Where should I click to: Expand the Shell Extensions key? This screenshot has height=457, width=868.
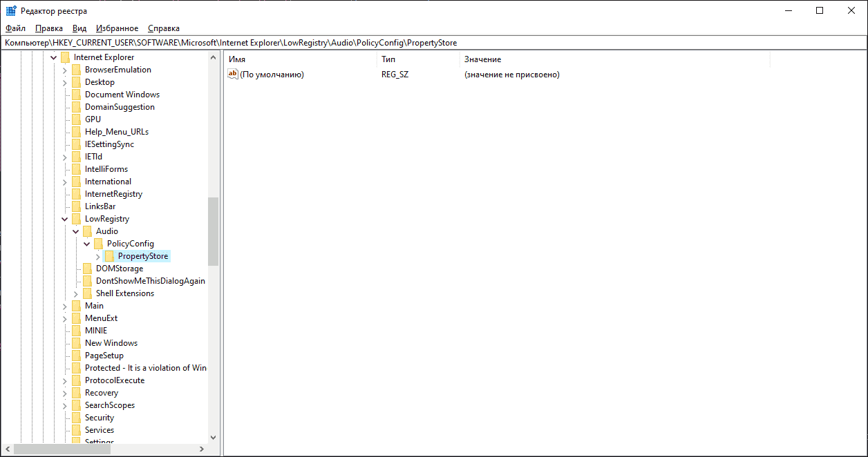coord(76,293)
